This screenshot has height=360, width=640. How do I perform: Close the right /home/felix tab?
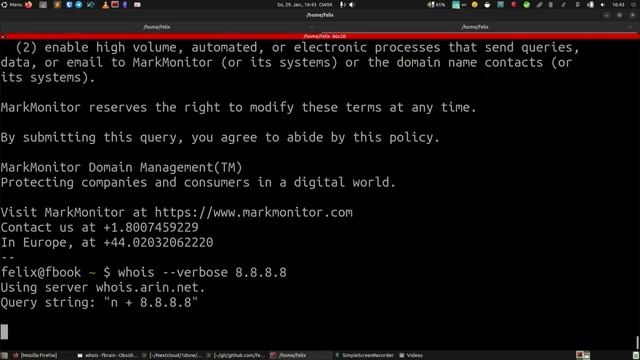click(630, 27)
